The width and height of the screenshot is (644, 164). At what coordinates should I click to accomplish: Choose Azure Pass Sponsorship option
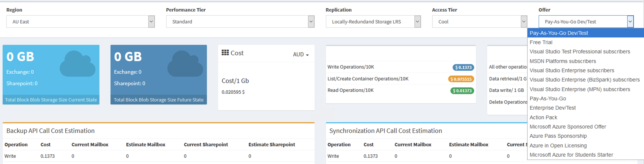click(558, 136)
